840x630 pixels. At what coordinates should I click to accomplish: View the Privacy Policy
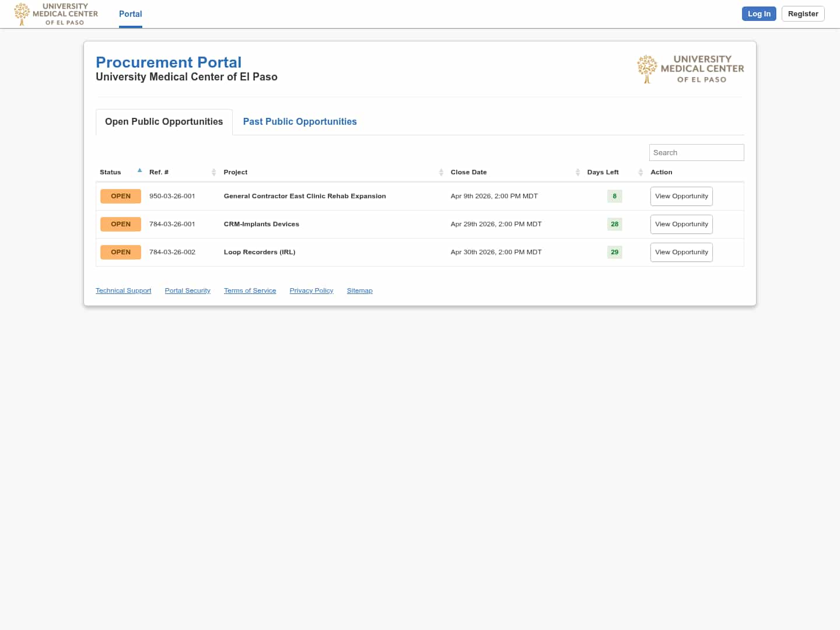pos(311,290)
